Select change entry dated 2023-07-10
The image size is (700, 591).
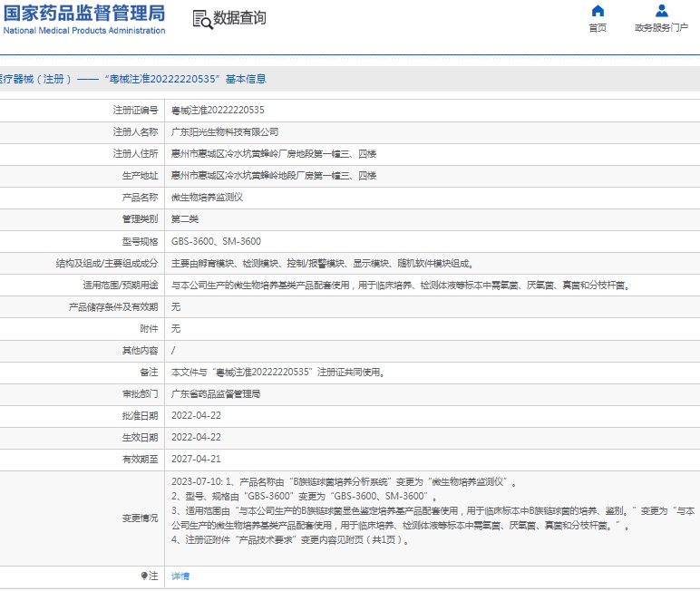coord(344,481)
